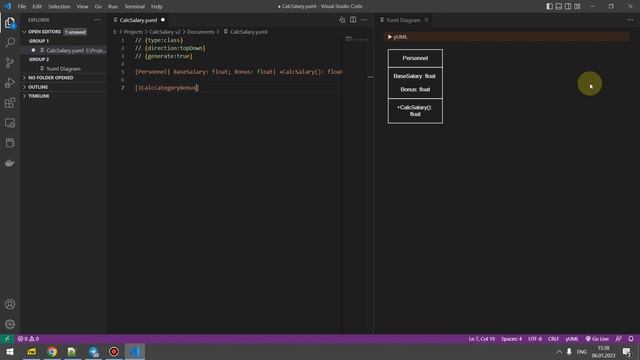Open the Source Control view
This screenshot has height=360, width=640.
tap(10, 62)
